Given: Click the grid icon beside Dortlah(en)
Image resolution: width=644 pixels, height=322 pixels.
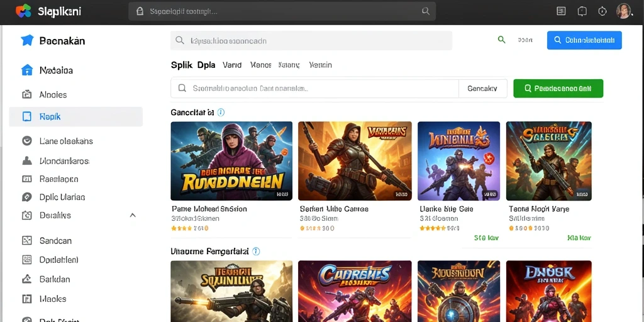Looking at the screenshot, I should 26,260.
